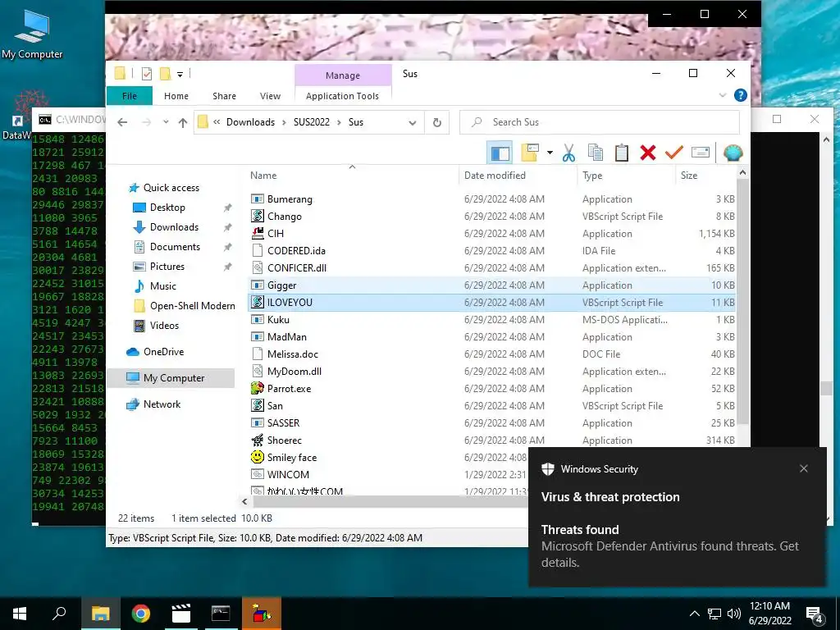
Task: Select Quick access in navigation pane
Action: pyautogui.click(x=171, y=188)
